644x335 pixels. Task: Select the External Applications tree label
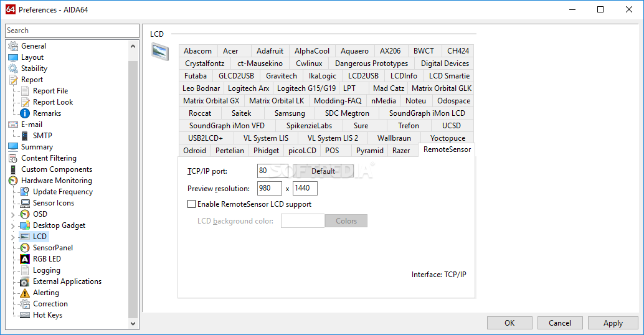[67, 281]
